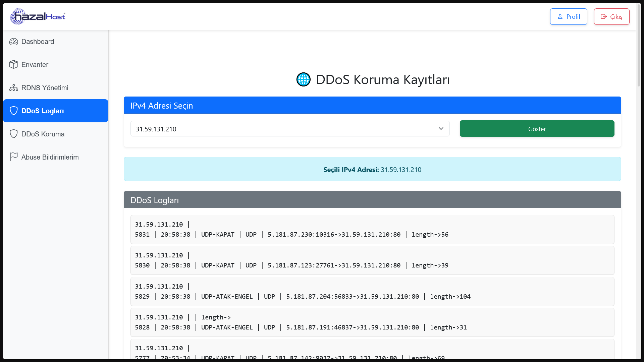Viewport: 644px width, 362px height.
Task: Click the IPv4 dropdown chevron arrow
Action: click(441, 129)
